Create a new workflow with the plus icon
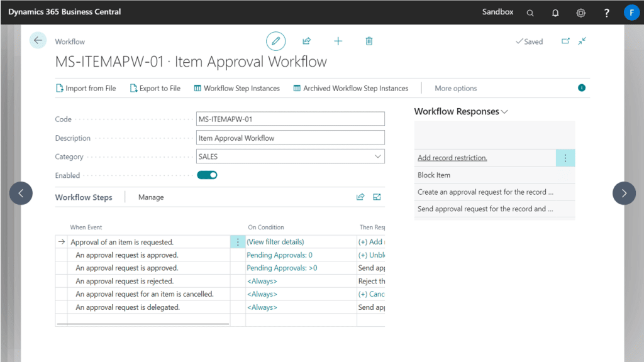This screenshot has width=644, height=362. (x=338, y=41)
